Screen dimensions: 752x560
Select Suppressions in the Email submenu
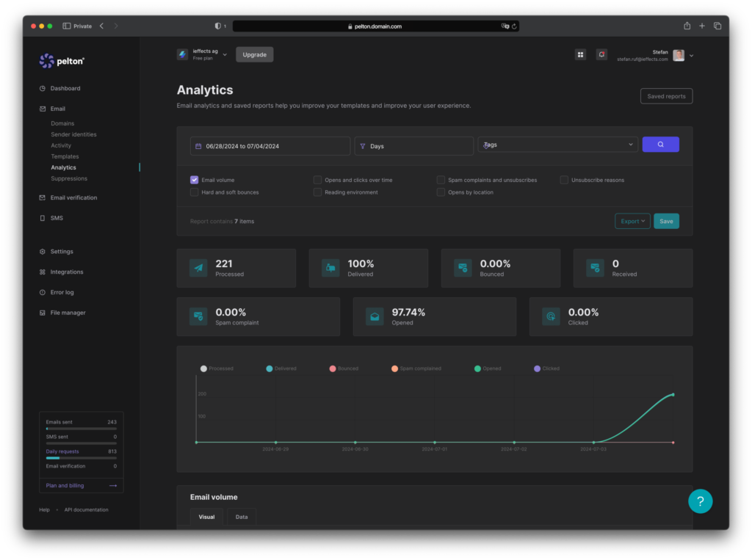(69, 178)
